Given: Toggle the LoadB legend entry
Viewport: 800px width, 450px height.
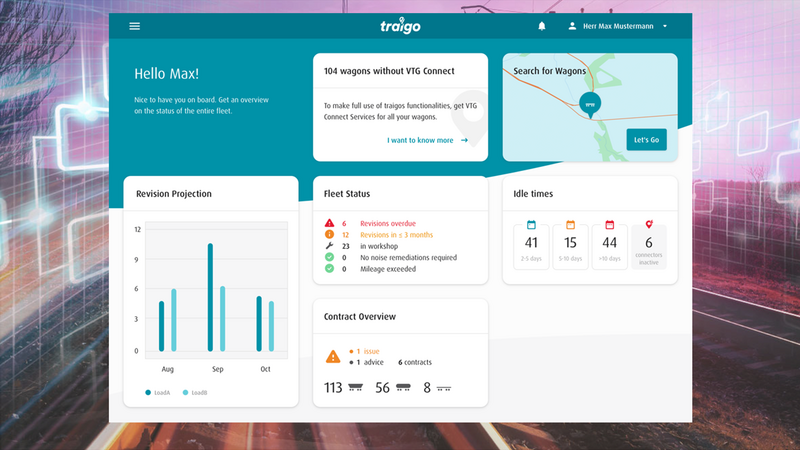Looking at the screenshot, I should tap(195, 392).
